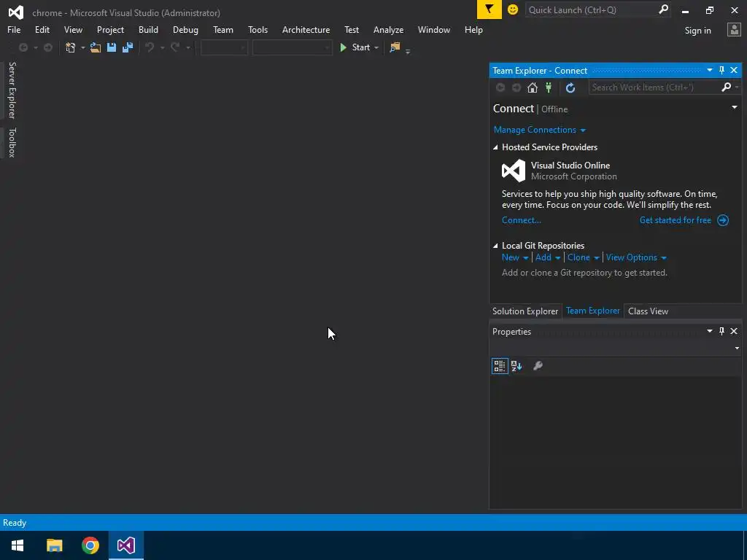Open the Properties object selector combo box
Image resolution: width=747 pixels, height=560 pixels.
coord(615,348)
